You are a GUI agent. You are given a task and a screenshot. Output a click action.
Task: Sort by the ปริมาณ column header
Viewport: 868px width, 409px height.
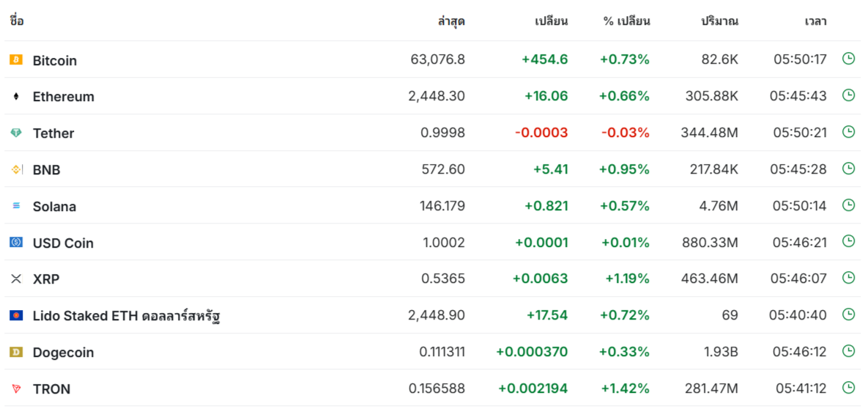coord(719,21)
